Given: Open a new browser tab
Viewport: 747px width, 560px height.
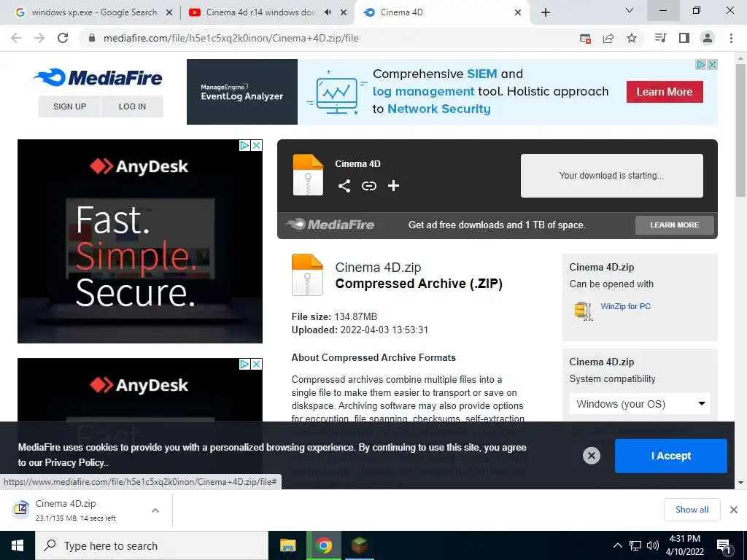Looking at the screenshot, I should point(546,12).
